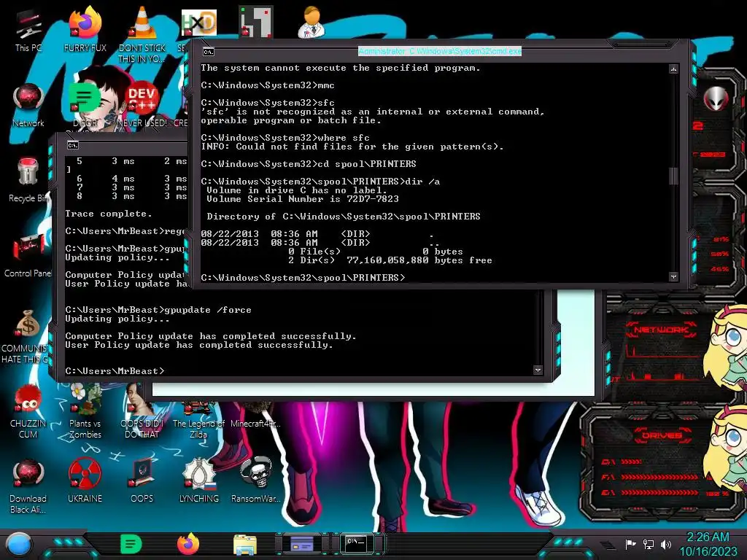Click the scrollbar thumb in the Administrator cmd window

tap(673, 176)
